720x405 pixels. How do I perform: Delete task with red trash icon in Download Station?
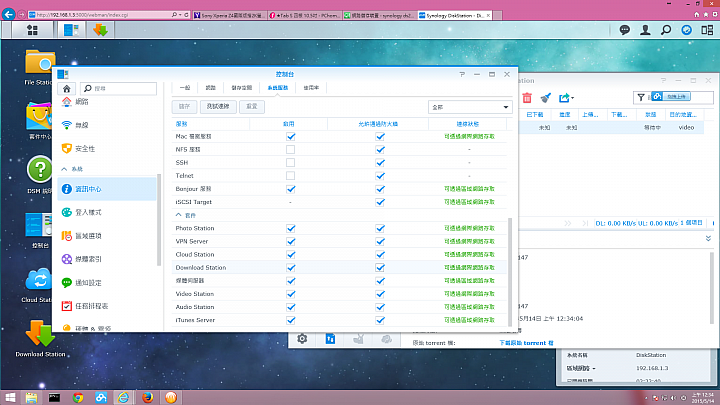[x=527, y=97]
